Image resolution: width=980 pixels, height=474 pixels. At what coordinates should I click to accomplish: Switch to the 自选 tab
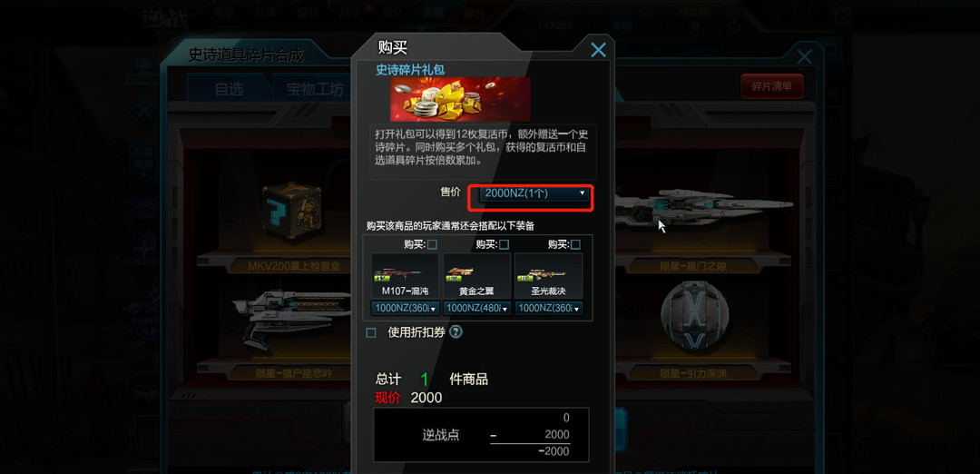pos(230,89)
